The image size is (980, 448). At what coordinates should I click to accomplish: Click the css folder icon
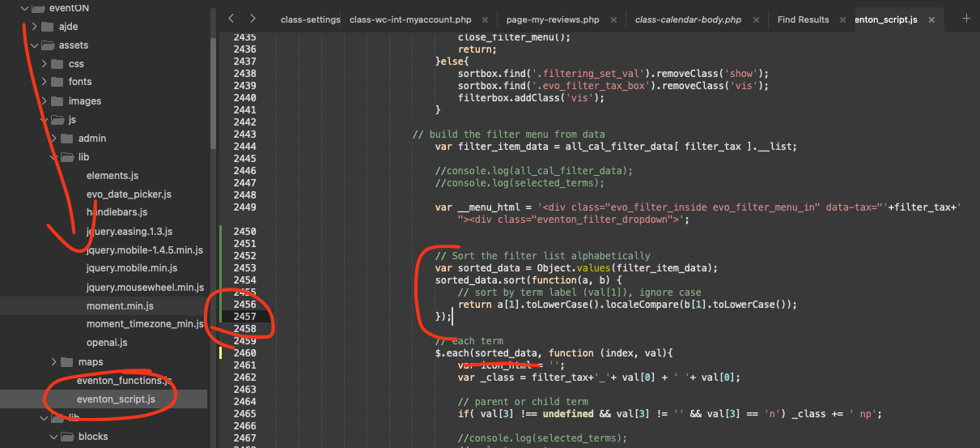57,64
